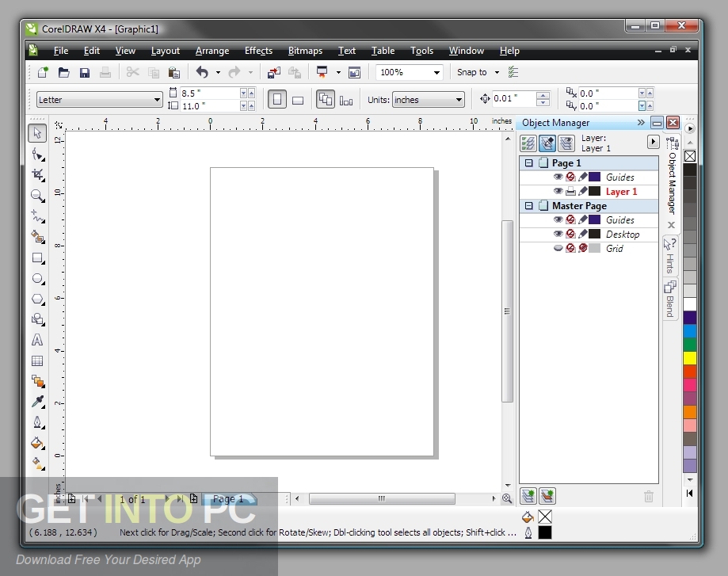Toggle visibility of Page 1 Guides layer
The height and width of the screenshot is (576, 728).
tap(558, 177)
